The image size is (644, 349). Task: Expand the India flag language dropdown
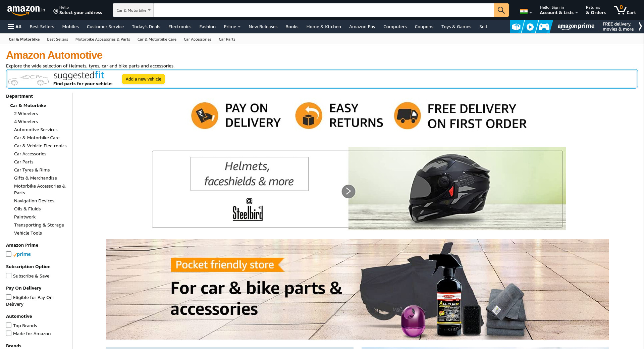526,11
